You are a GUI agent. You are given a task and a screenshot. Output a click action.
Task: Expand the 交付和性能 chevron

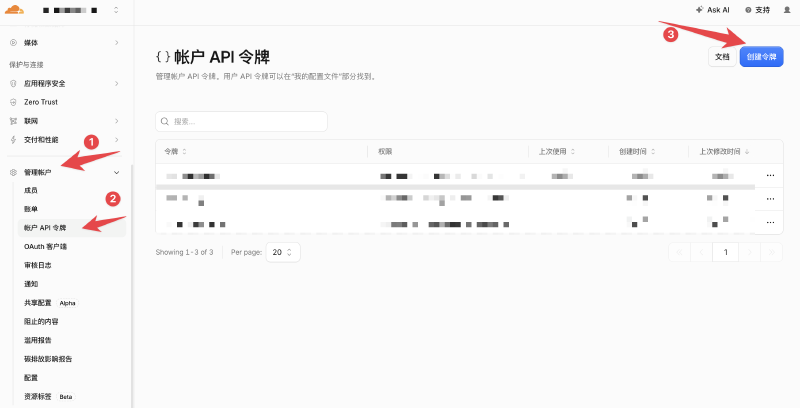(116, 139)
